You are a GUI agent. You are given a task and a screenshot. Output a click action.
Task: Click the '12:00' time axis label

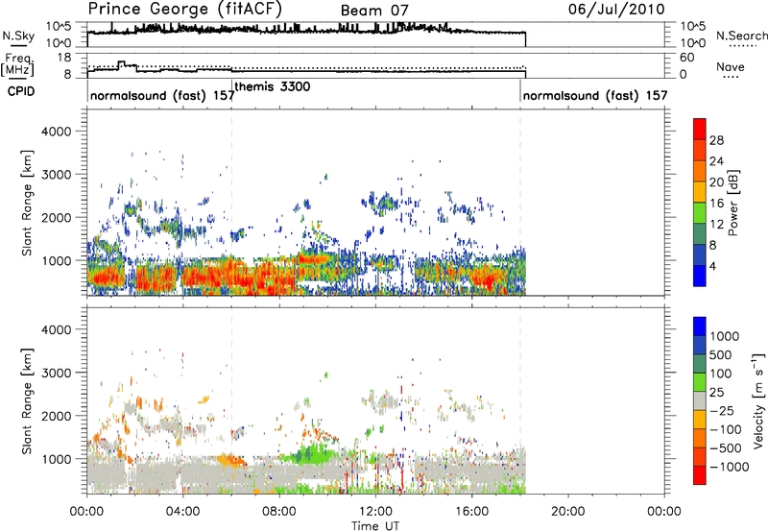click(375, 512)
